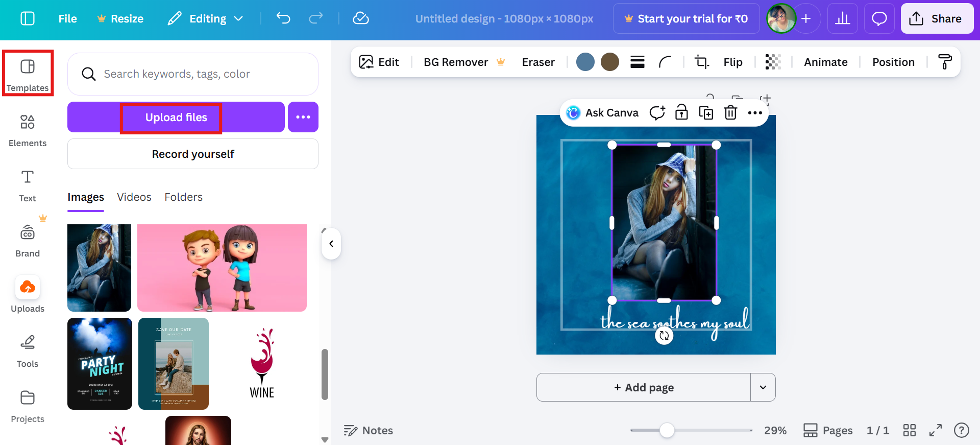Image resolution: width=980 pixels, height=445 pixels.
Task: Select the Save Our Date thumbnail
Action: coord(174,364)
